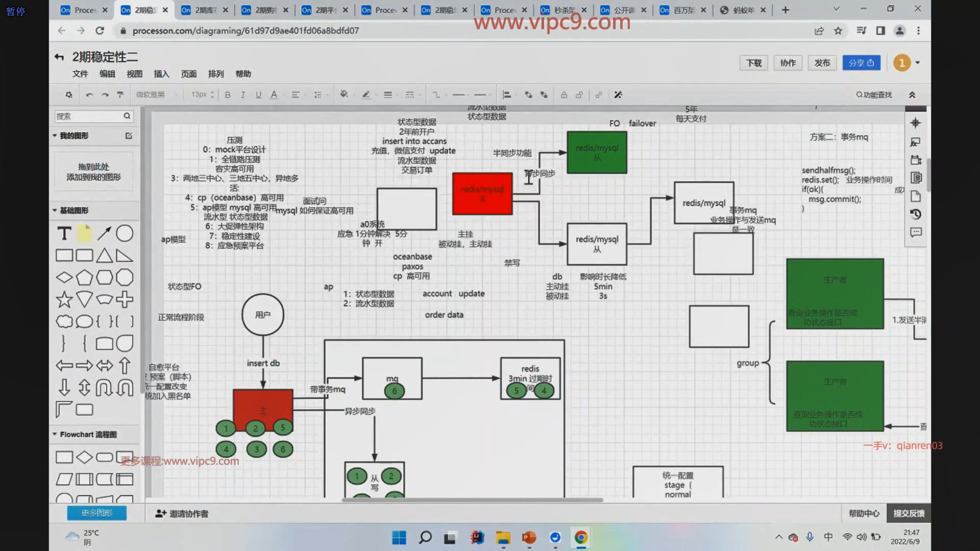Open the fill color bucket picker
Viewport: 980px width, 551px height.
tap(344, 95)
